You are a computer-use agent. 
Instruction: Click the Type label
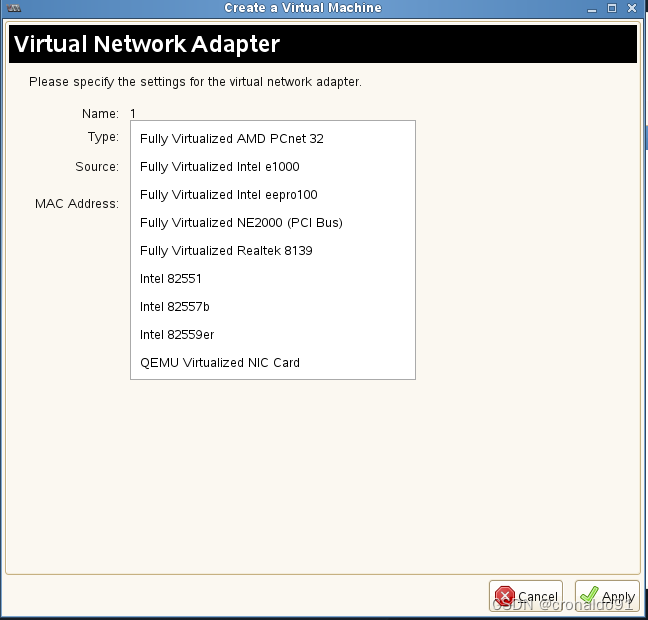pyautogui.click(x=103, y=137)
